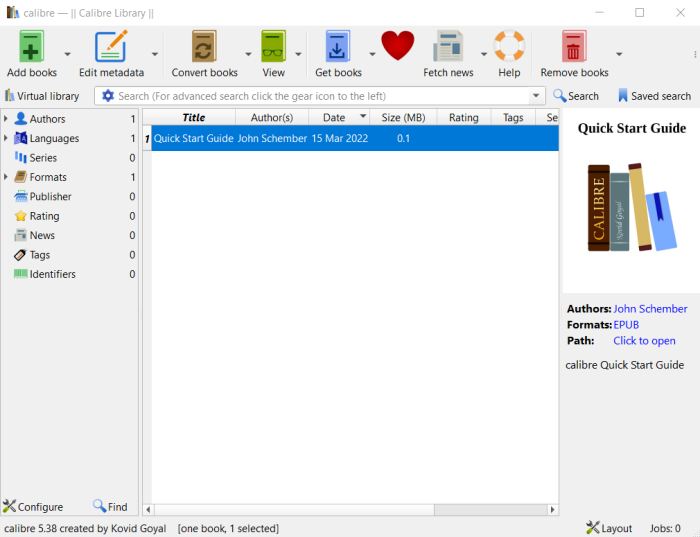Open the Virtual library button
Image resolution: width=700 pixels, height=537 pixels.
pos(42,96)
